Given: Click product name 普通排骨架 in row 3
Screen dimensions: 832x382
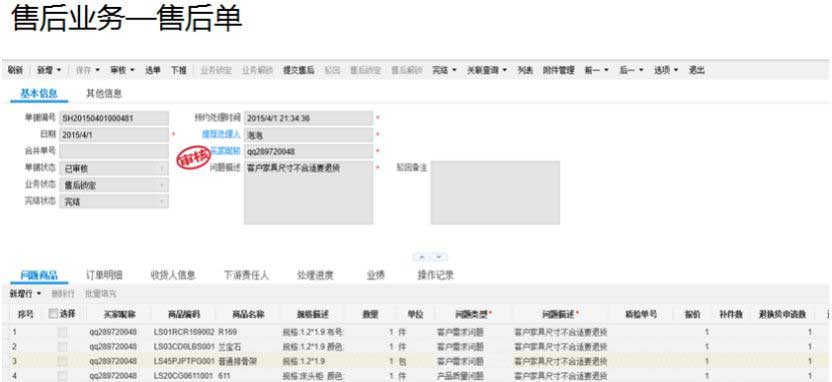Looking at the screenshot, I should [x=237, y=361].
